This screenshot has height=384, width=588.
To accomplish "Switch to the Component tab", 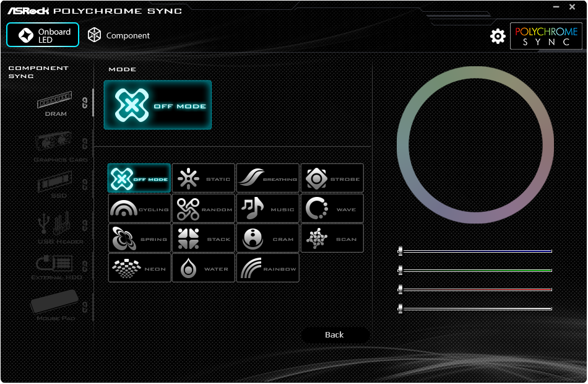I will (x=118, y=35).
